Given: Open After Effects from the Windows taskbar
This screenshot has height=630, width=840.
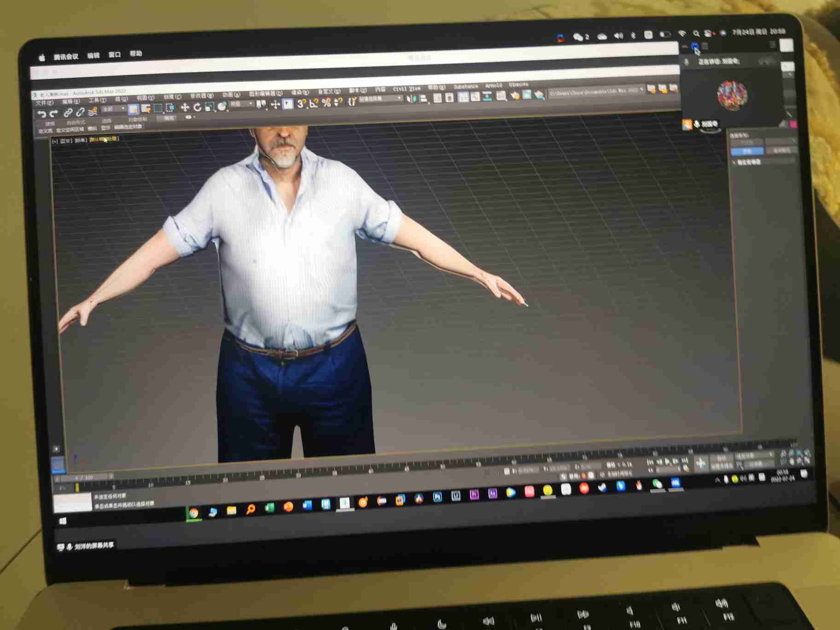Looking at the screenshot, I should (x=492, y=494).
